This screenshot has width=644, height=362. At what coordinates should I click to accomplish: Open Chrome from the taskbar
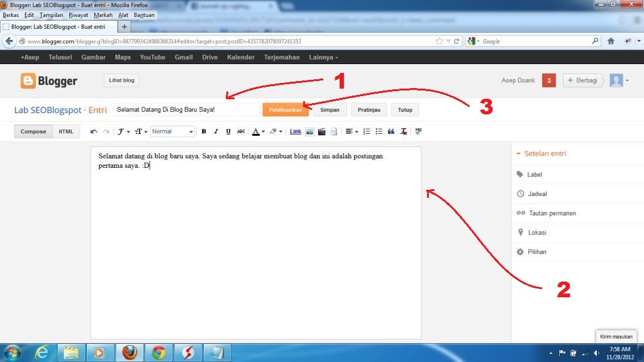tap(158, 353)
